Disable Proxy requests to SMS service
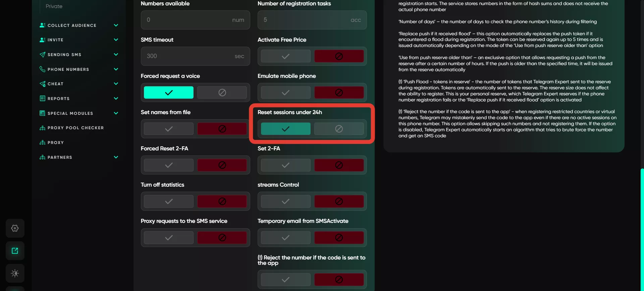Viewport: 644px width, 291px height. (x=222, y=238)
